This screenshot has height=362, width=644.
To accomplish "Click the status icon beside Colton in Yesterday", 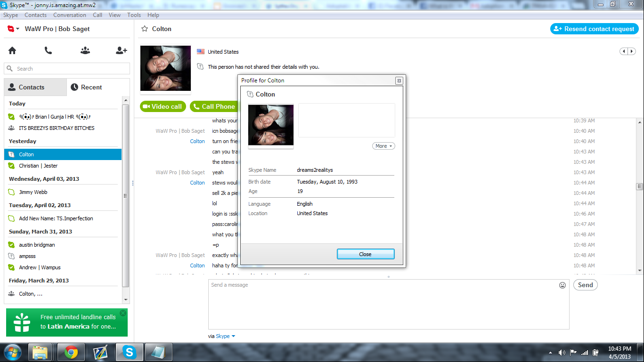I will tap(12, 154).
